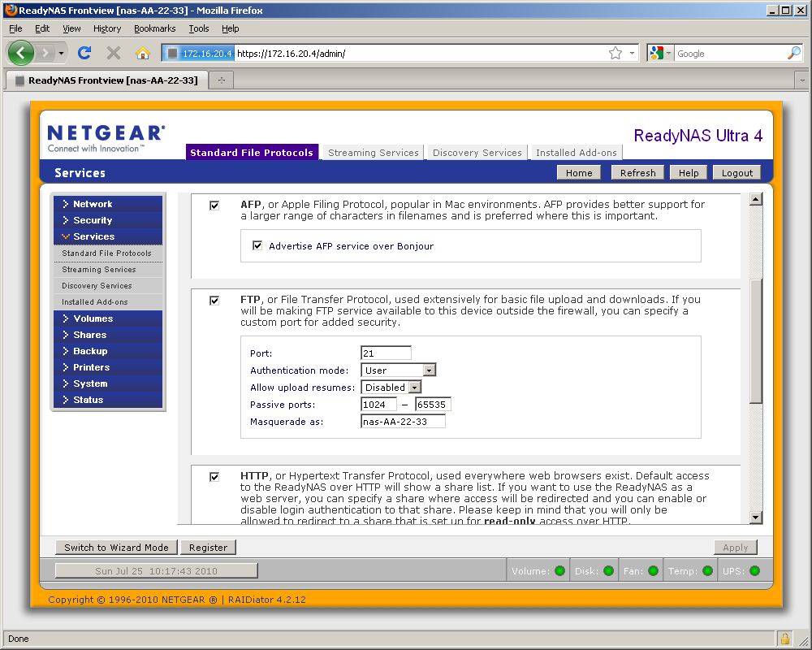Switch to Streaming Services tab
Screen dimensions: 812x650
(373, 153)
